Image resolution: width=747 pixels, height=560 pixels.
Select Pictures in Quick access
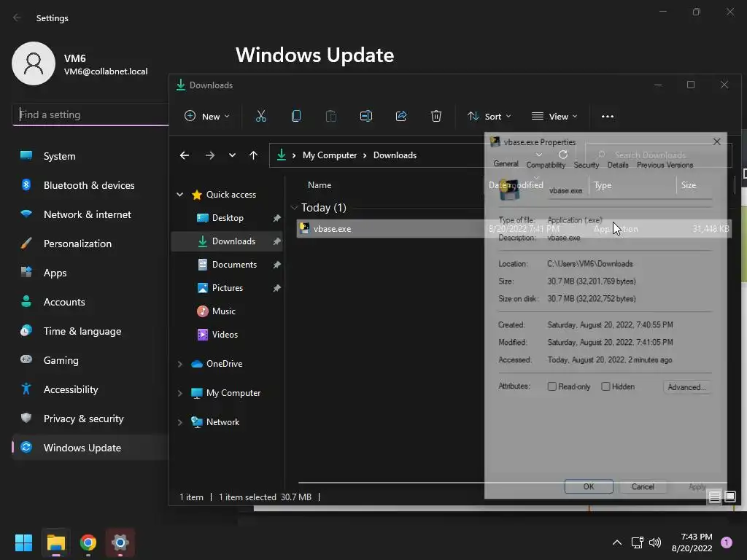228,287
